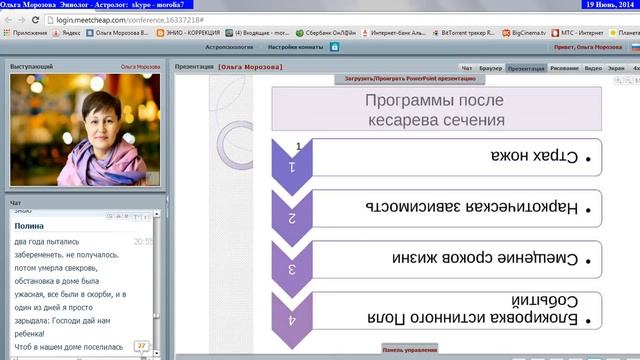Switch to the Браузер tab

click(x=490, y=68)
